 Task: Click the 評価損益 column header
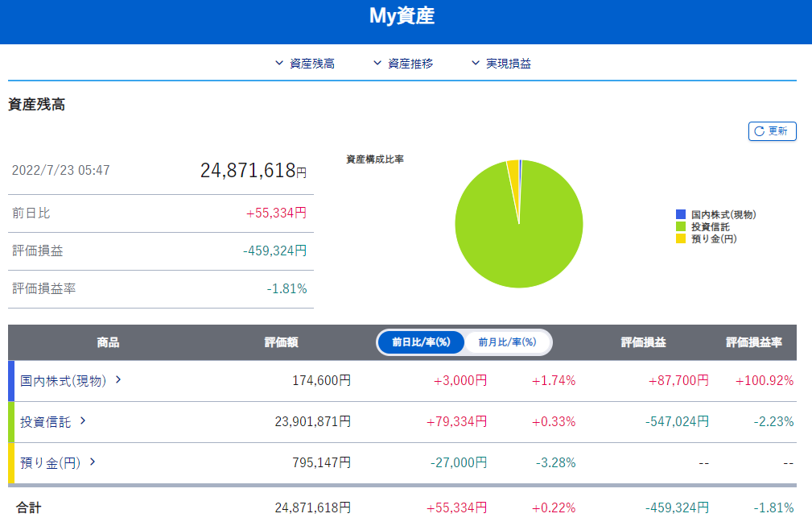[643, 342]
